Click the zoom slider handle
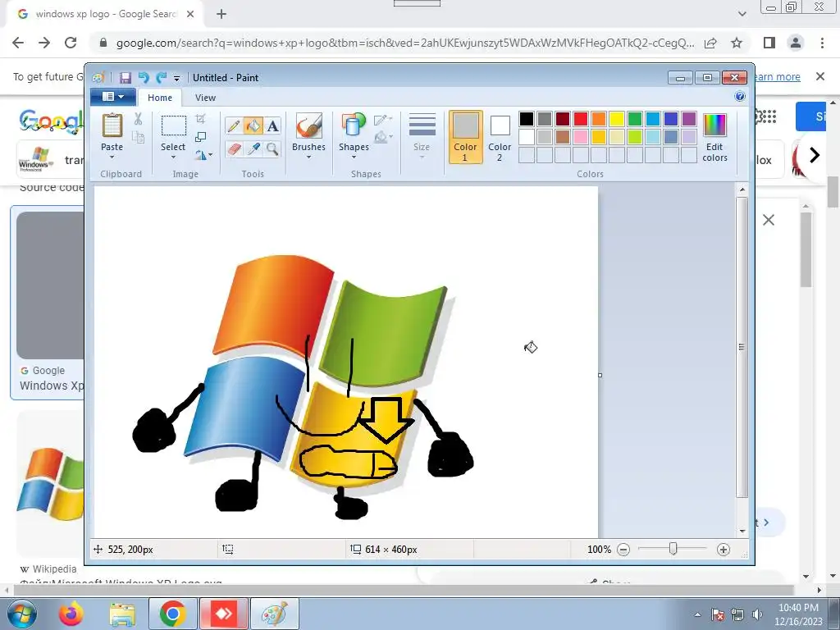840x630 pixels. tap(673, 549)
